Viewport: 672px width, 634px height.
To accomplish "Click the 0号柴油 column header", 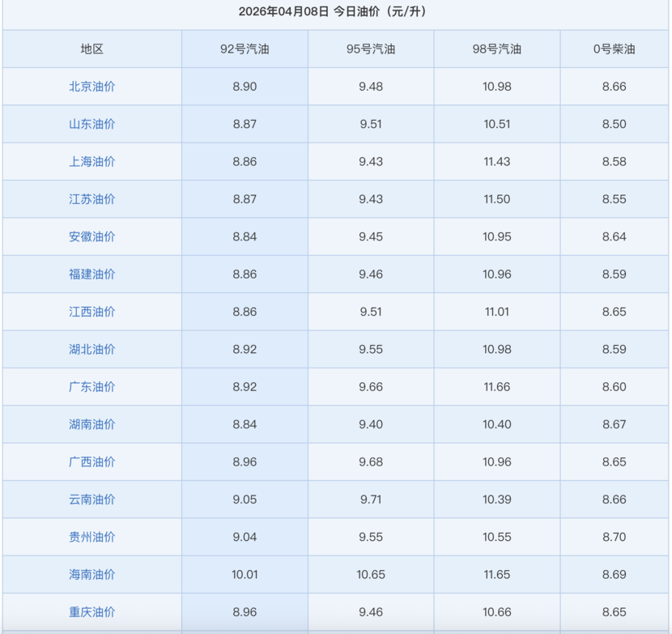I will [x=615, y=49].
